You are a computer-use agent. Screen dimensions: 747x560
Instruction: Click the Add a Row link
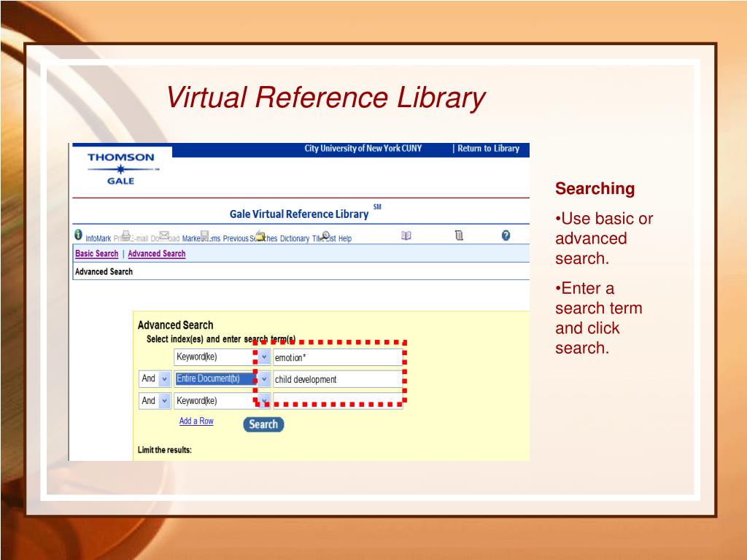[196, 421]
